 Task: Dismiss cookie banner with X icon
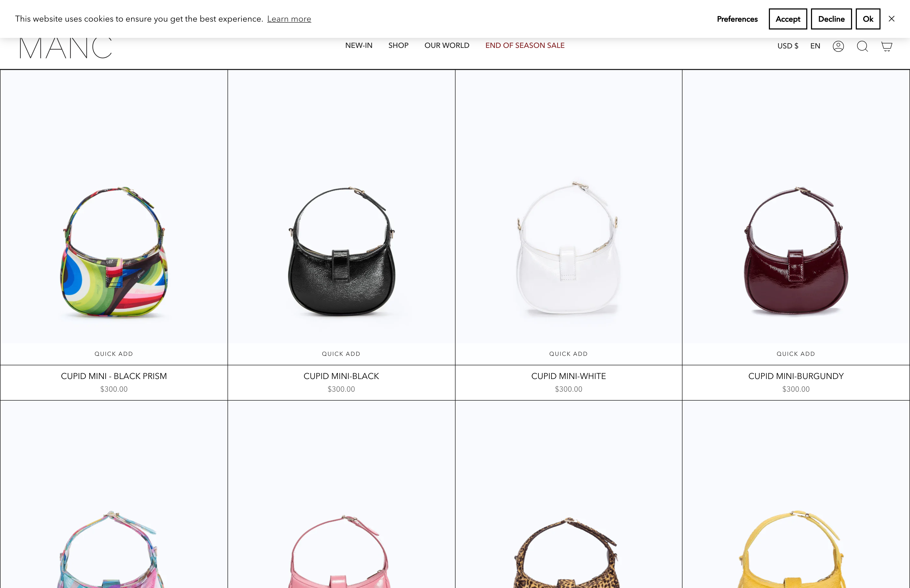coord(891,19)
